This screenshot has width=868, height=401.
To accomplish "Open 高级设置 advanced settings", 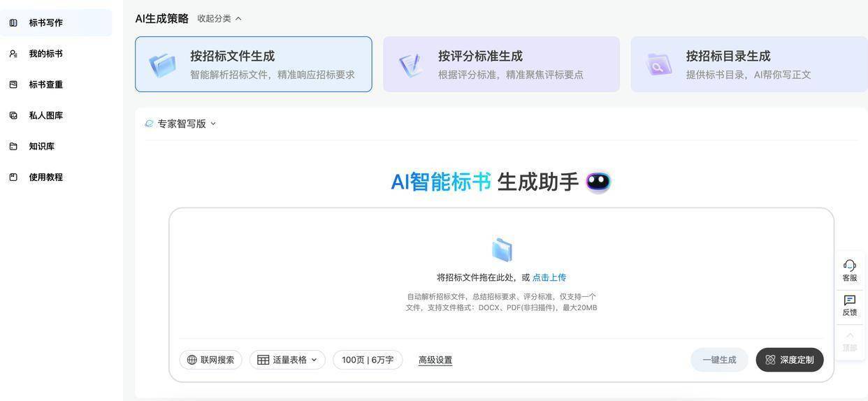I will pos(435,360).
